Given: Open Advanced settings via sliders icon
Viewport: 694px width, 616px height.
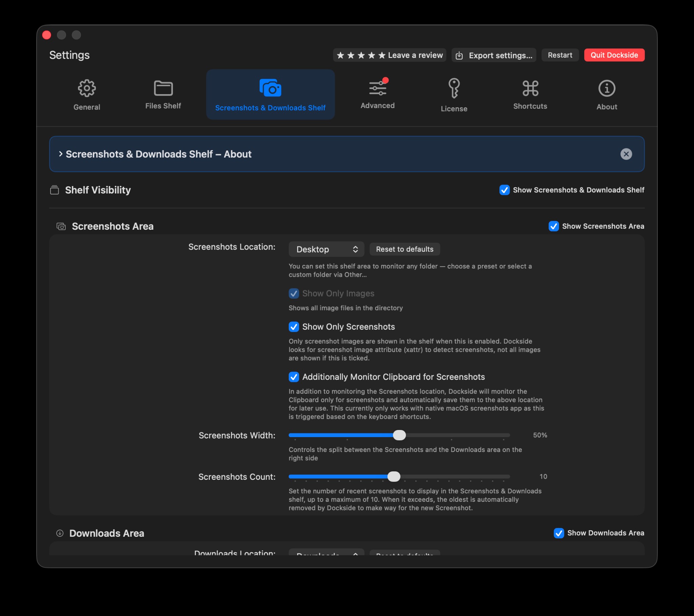Looking at the screenshot, I should tap(377, 88).
